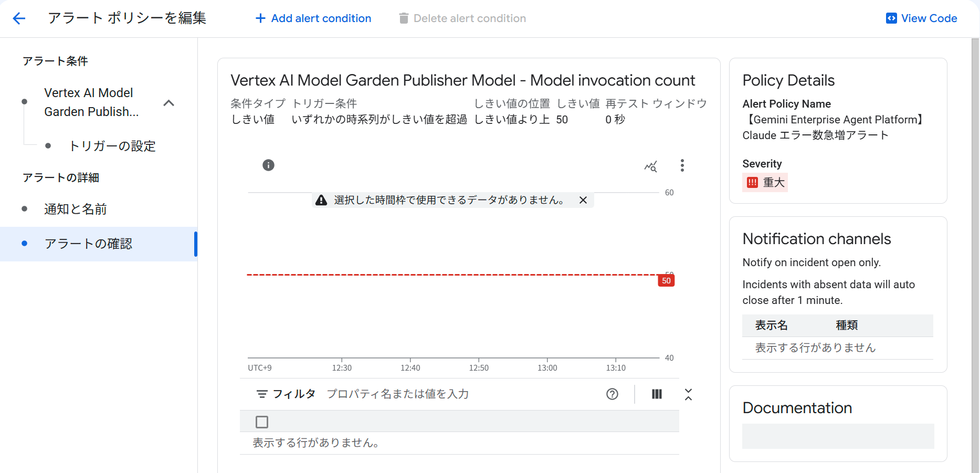Open the column display options icon
This screenshot has height=473, width=980.
point(657,394)
